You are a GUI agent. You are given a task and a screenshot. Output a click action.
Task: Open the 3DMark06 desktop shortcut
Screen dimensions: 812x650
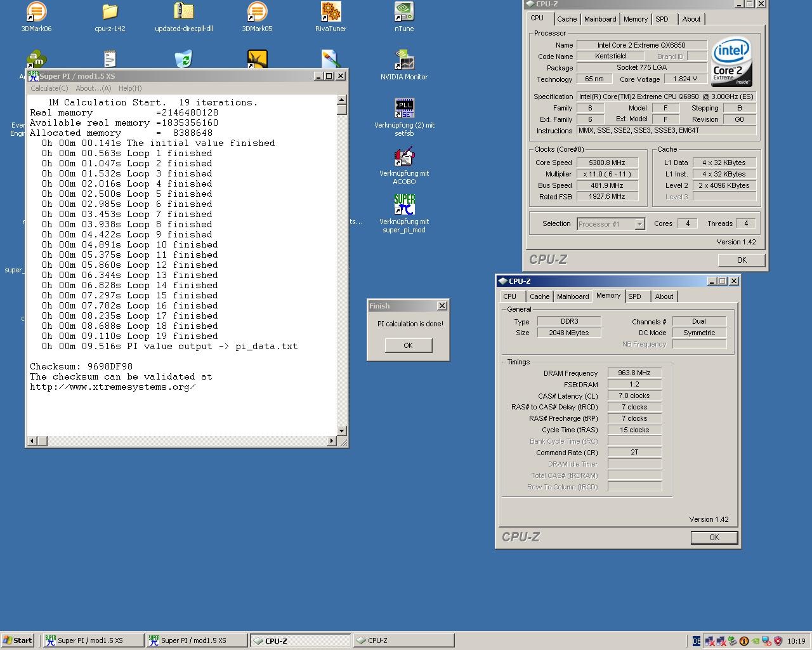coord(36,17)
